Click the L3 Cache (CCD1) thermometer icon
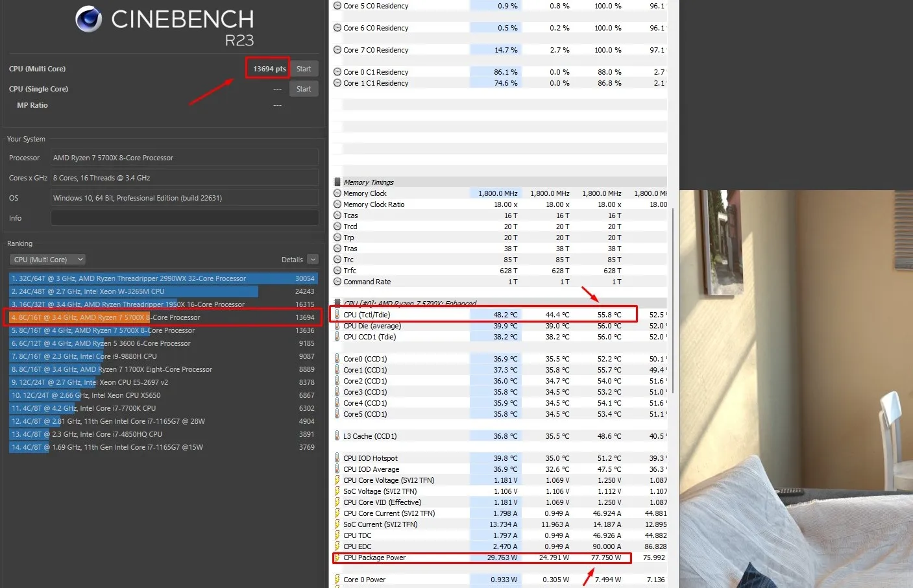Screen dimensions: 913x588 coord(337,436)
